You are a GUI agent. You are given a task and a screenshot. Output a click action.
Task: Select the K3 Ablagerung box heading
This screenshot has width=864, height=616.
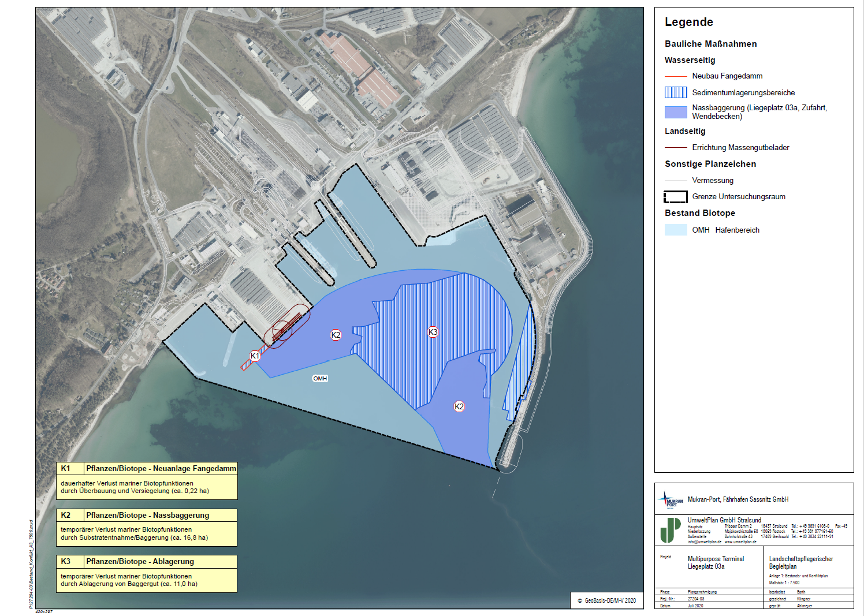coord(140,561)
